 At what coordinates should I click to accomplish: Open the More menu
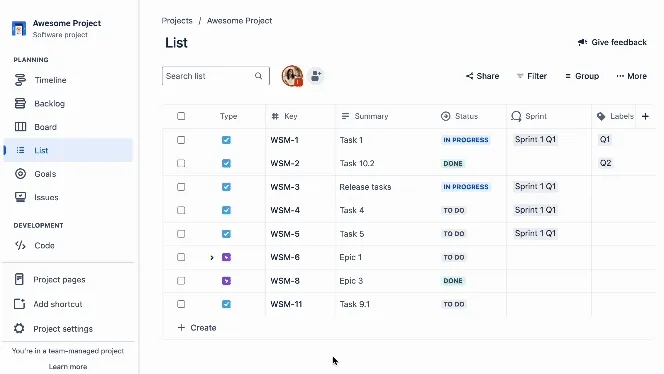pyautogui.click(x=631, y=76)
